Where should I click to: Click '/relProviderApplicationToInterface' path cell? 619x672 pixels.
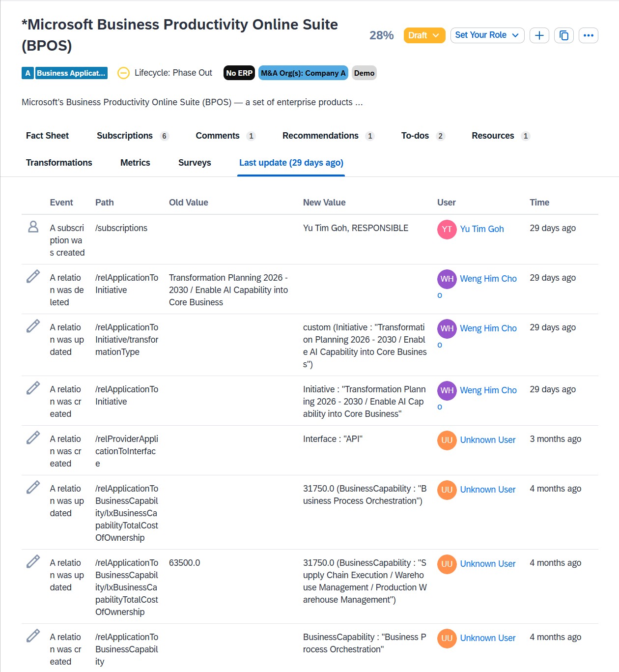pos(127,451)
